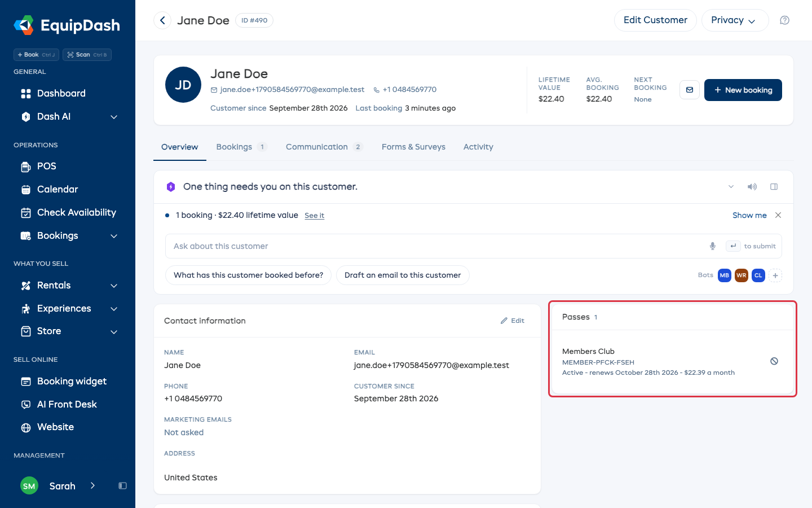Open Sarah's user profile menu
The height and width of the screenshot is (508, 812).
point(59,486)
